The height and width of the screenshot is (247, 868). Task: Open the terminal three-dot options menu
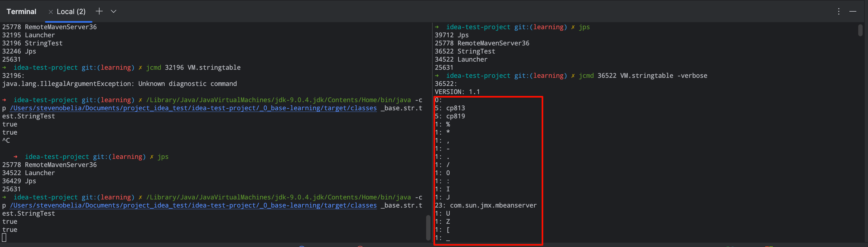pyautogui.click(x=839, y=11)
